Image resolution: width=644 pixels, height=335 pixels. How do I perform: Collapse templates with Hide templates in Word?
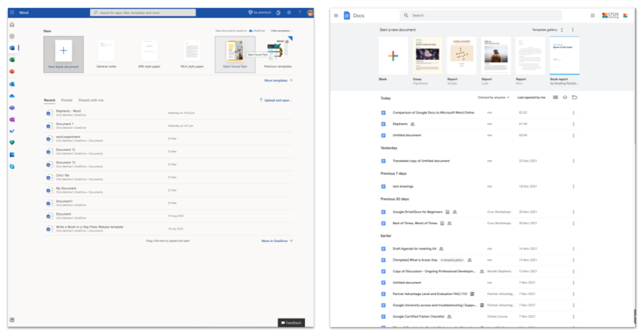click(282, 31)
